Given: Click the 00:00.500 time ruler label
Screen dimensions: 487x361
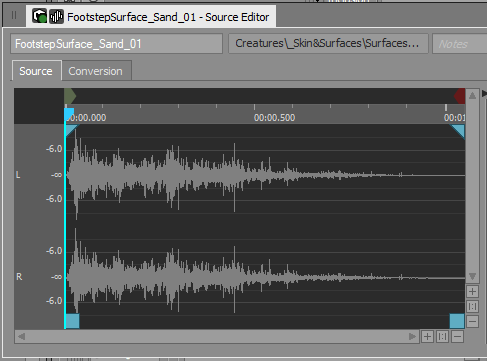Looking at the screenshot, I should click(274, 118).
